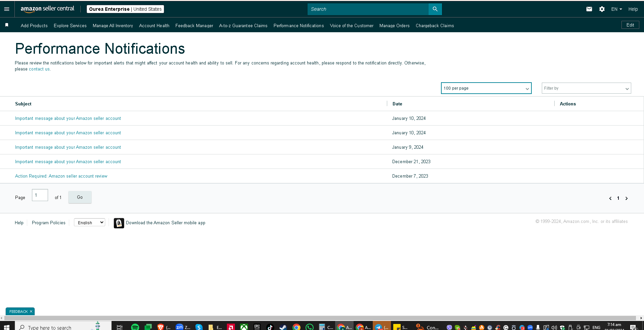Open Steam from the taskbar
Viewport: 644px width, 330px height.
coord(283,327)
